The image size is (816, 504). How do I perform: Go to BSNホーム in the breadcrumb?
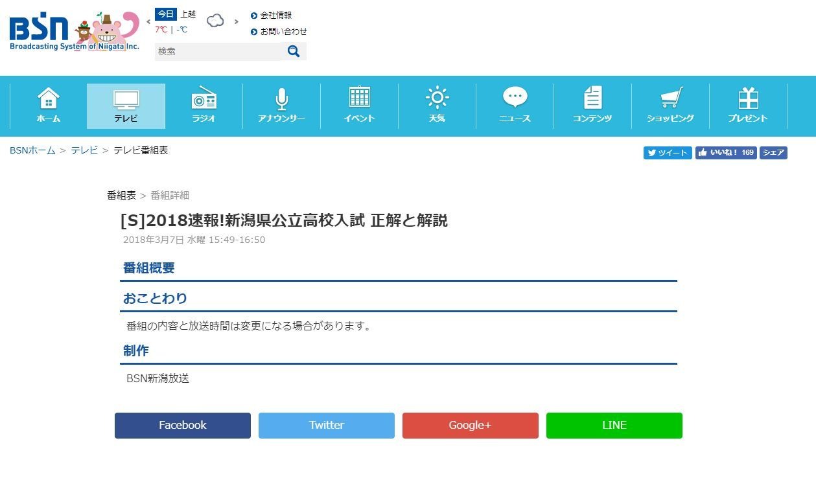(x=32, y=150)
